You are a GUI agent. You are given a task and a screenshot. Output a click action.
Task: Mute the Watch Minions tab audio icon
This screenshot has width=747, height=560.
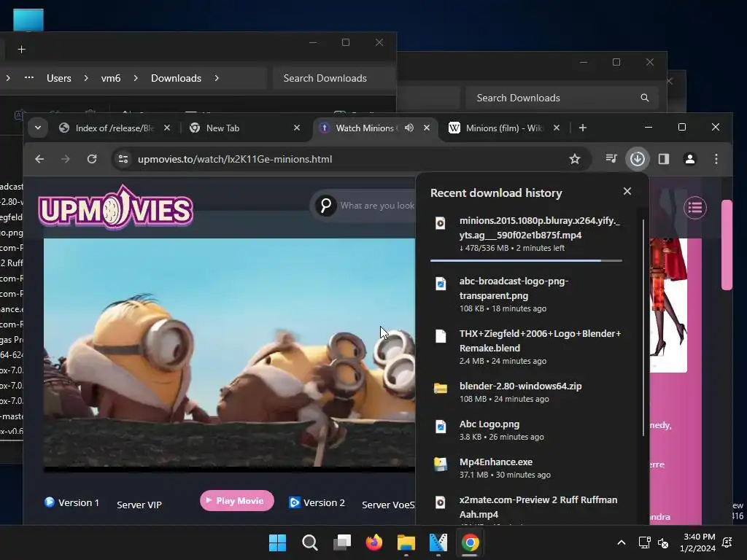coord(409,128)
